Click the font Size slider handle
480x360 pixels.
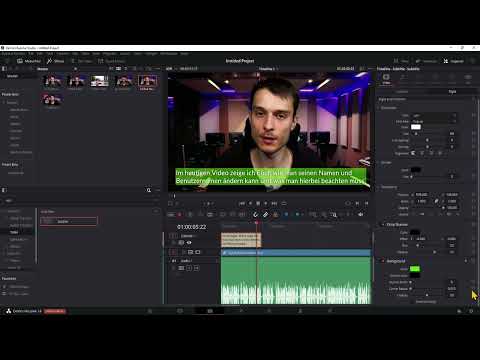click(416, 134)
